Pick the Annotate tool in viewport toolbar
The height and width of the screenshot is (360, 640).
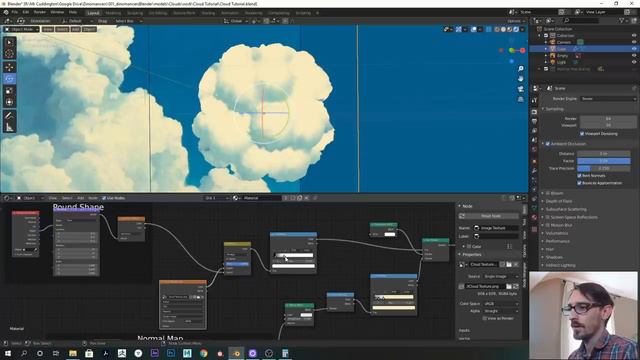pos(9,116)
